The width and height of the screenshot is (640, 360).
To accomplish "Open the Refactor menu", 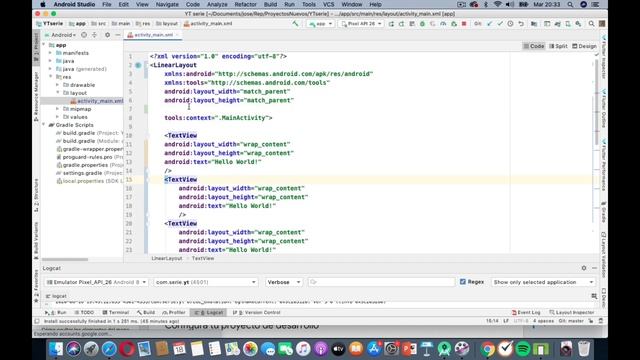I will click(x=245, y=4).
